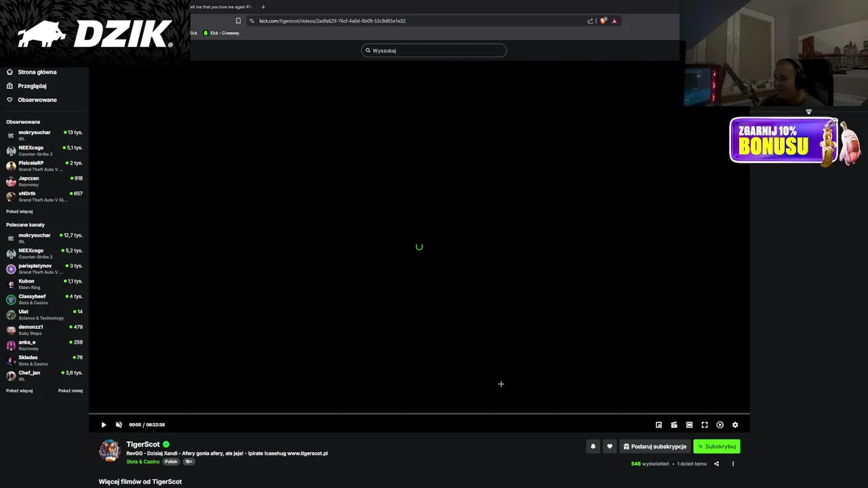Screen dimensions: 868x488
Task: Open playback speed control icon
Action: (719, 425)
